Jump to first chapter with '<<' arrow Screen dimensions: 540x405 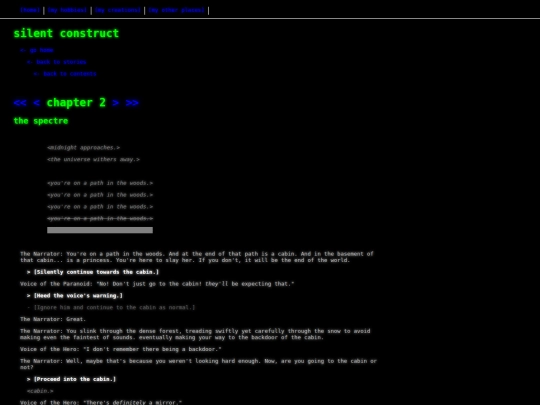tap(20, 103)
